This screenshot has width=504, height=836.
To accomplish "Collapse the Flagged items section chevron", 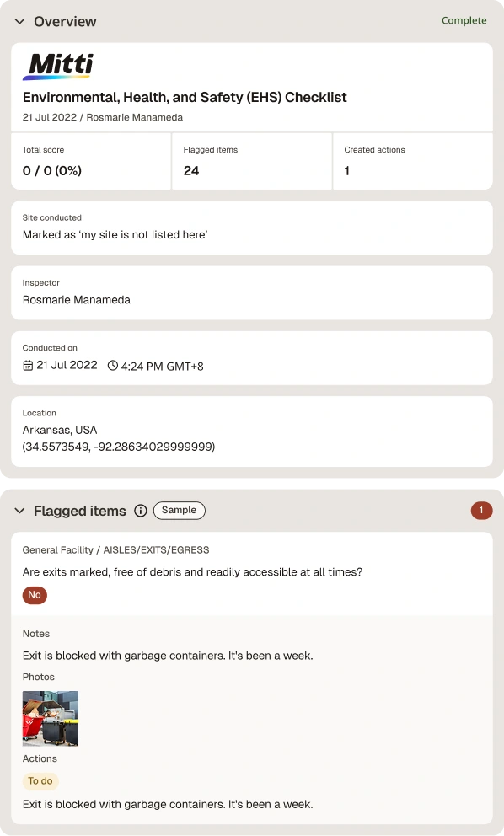I will tap(19, 511).
